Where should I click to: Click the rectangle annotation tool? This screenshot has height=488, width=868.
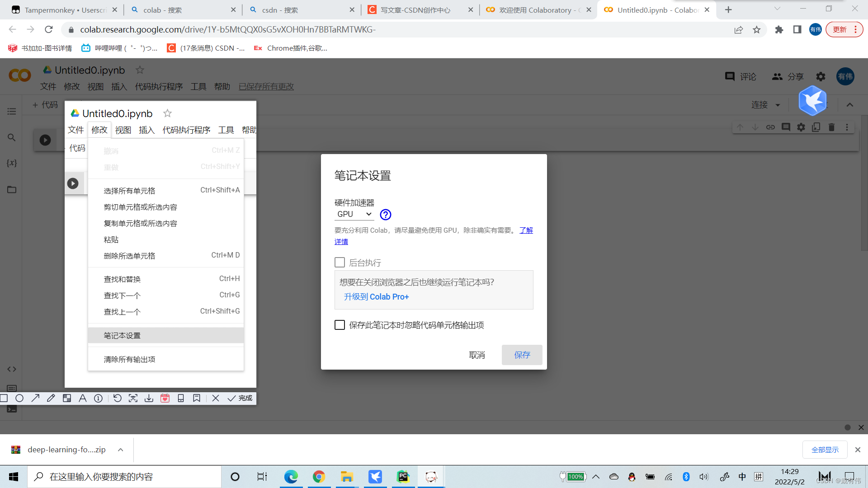[x=4, y=398]
